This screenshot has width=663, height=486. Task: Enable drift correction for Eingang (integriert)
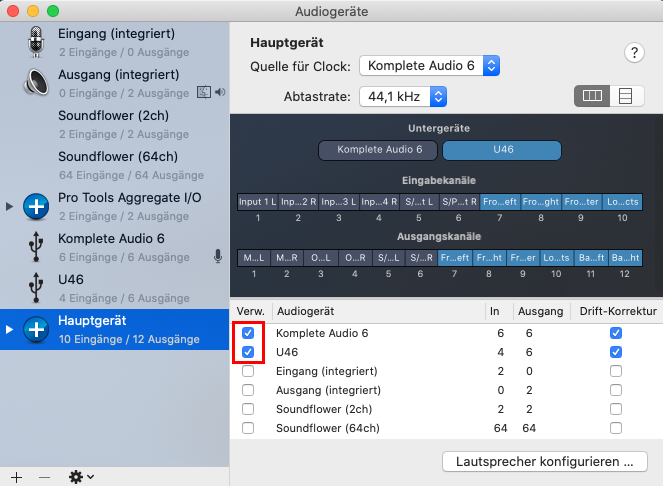coord(616,371)
